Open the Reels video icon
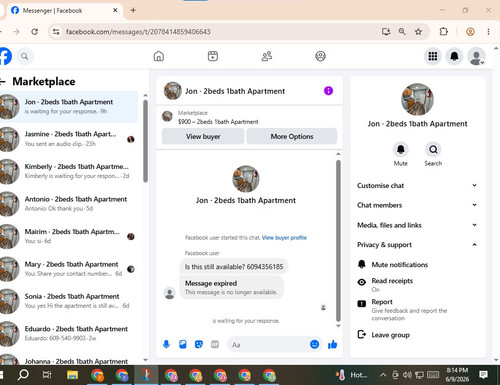The height and width of the screenshot is (385, 500). pos(213,56)
